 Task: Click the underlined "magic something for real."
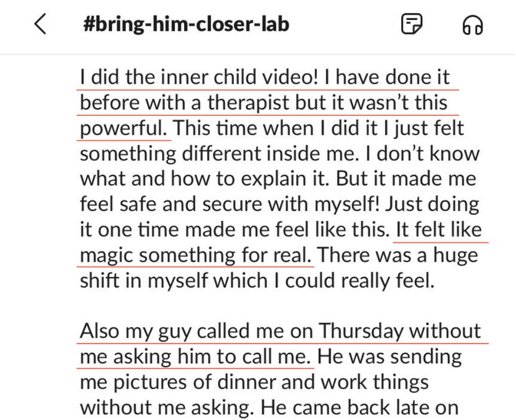(x=196, y=255)
